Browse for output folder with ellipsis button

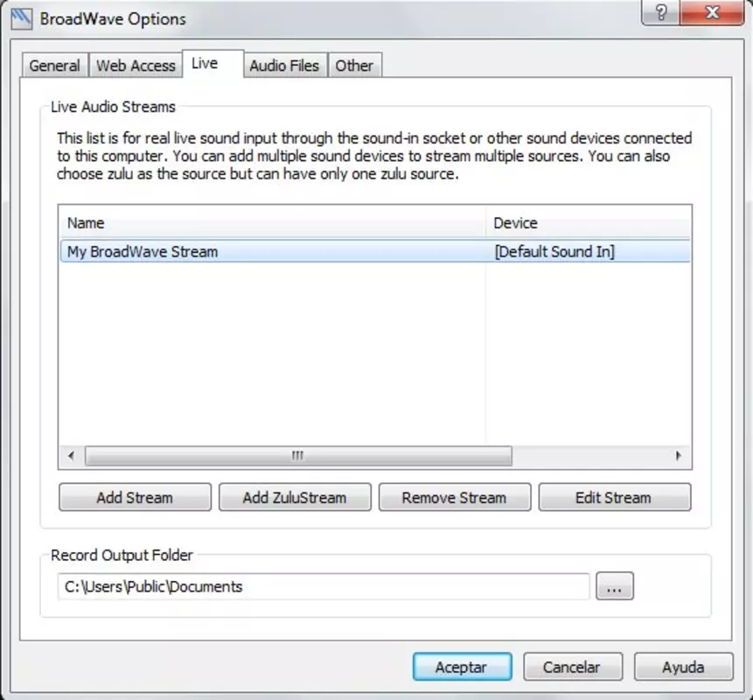tap(615, 586)
